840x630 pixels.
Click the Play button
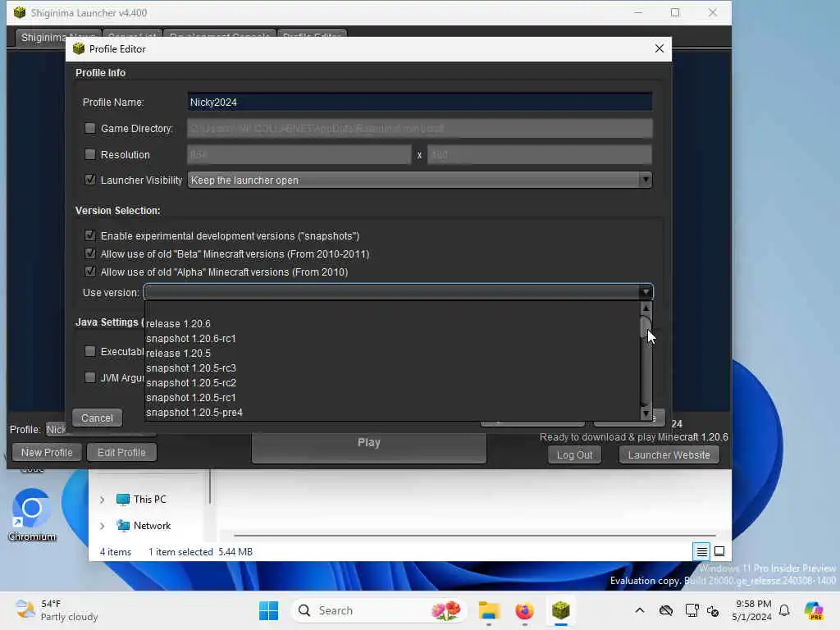click(x=369, y=447)
